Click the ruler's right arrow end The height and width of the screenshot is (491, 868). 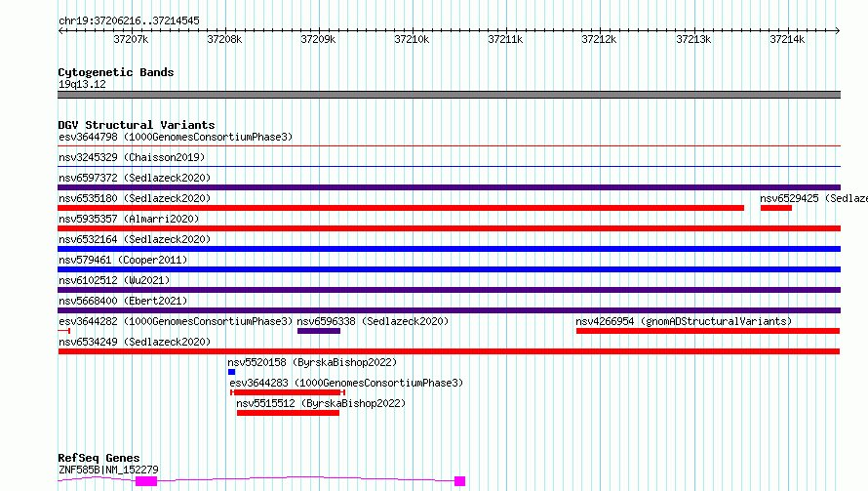[x=838, y=30]
